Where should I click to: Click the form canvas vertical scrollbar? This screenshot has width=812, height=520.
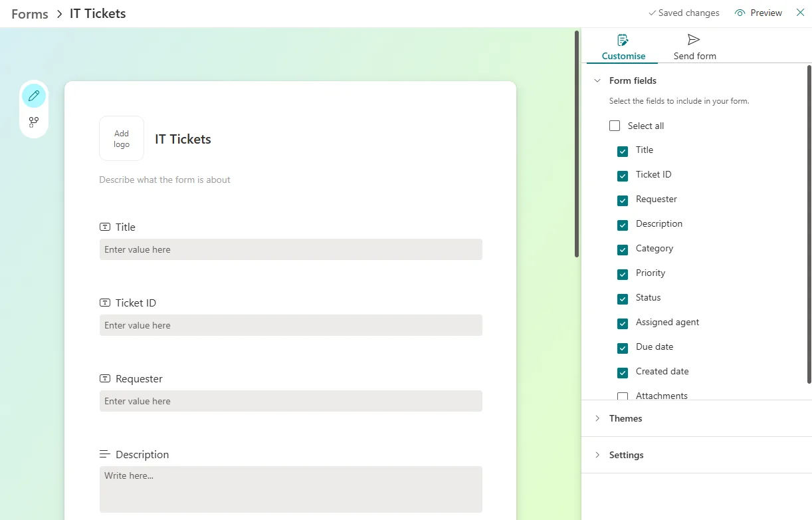(577, 144)
